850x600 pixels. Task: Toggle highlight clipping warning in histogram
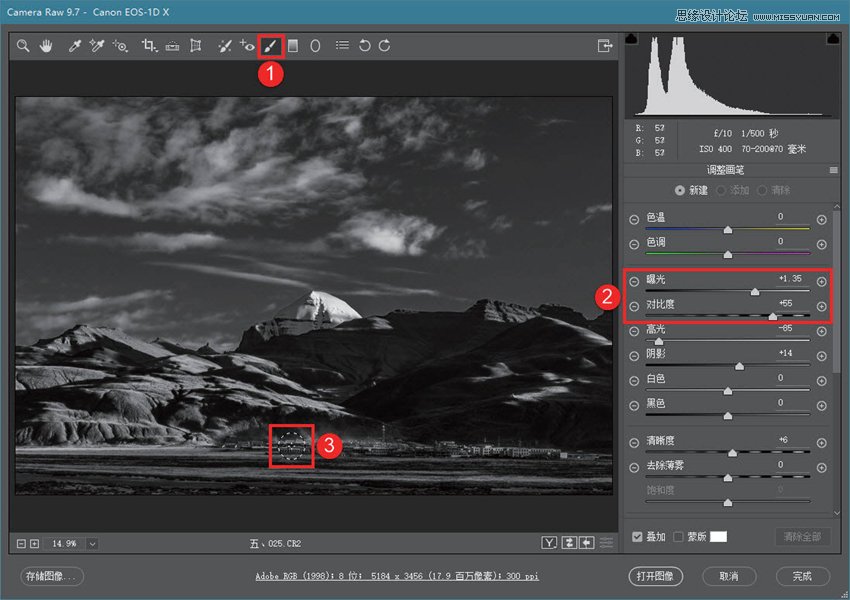tap(833, 38)
